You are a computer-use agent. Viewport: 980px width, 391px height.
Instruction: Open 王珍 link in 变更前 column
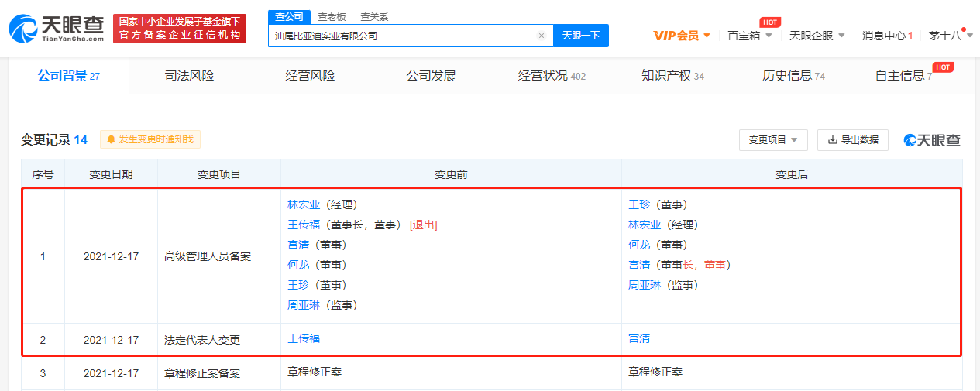pos(298,285)
